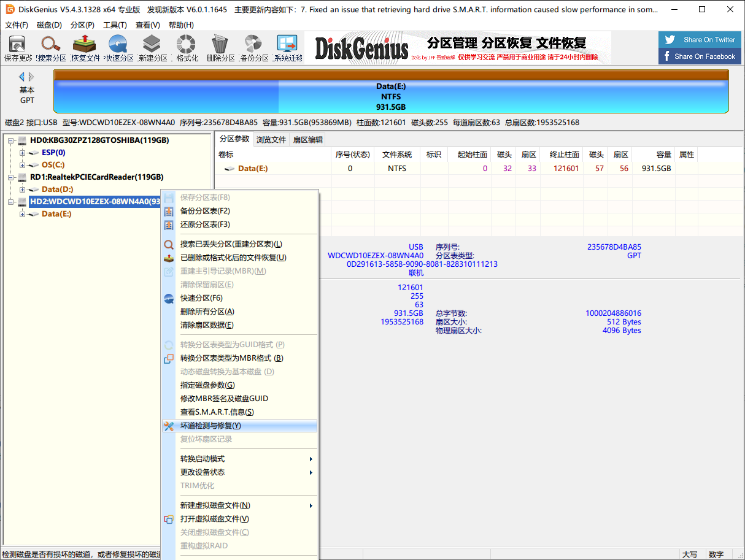The height and width of the screenshot is (560, 745).
Task: Click the DiskGenius banner advertisement
Action: (458, 48)
